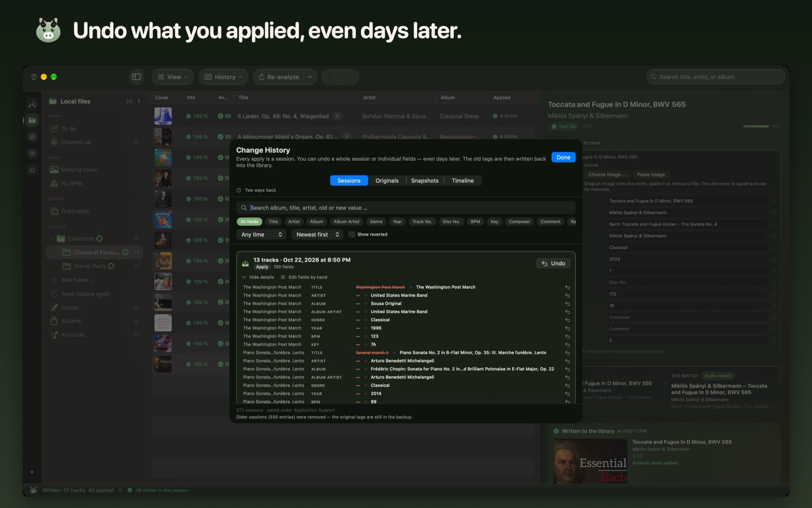This screenshot has width=812, height=508.
Task: Revert the year 2014 field change
Action: pos(567,394)
